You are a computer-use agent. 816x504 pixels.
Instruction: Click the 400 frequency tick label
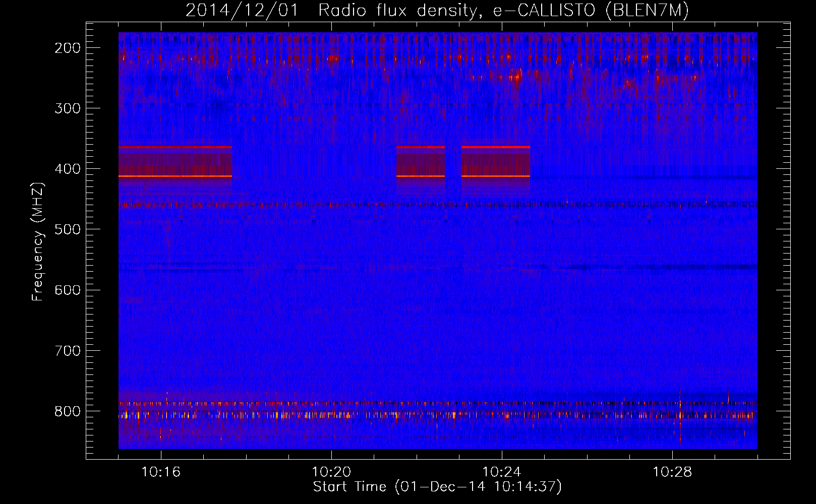click(67, 169)
